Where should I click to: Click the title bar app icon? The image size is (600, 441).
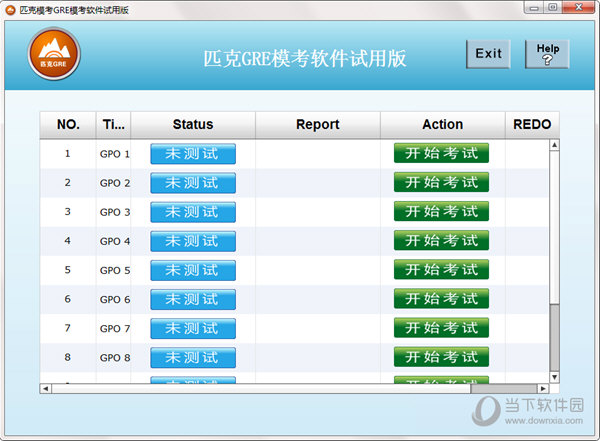coord(10,10)
